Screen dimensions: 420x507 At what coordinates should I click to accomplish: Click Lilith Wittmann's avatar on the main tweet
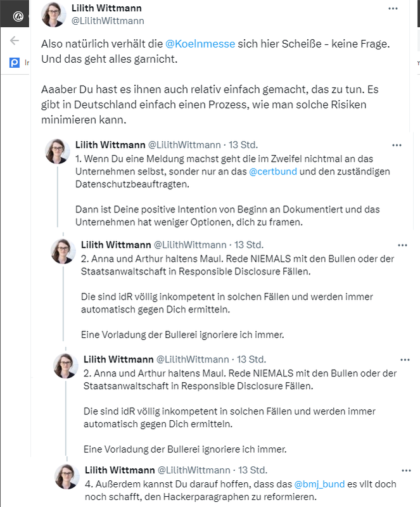tap(54, 15)
